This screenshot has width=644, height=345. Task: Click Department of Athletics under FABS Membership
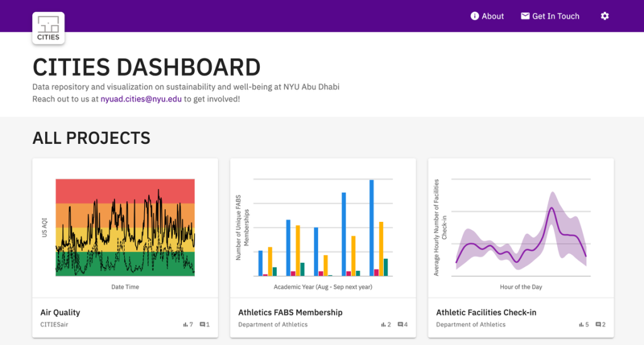tap(273, 324)
